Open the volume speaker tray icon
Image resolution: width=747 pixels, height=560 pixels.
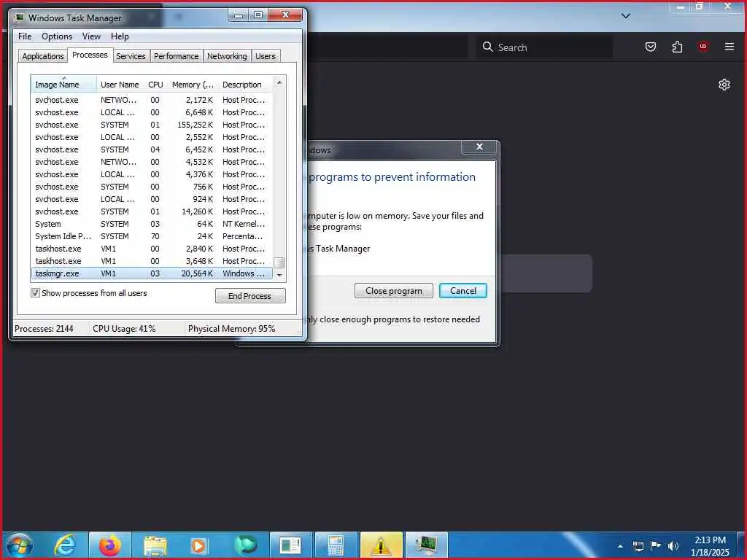pyautogui.click(x=673, y=545)
